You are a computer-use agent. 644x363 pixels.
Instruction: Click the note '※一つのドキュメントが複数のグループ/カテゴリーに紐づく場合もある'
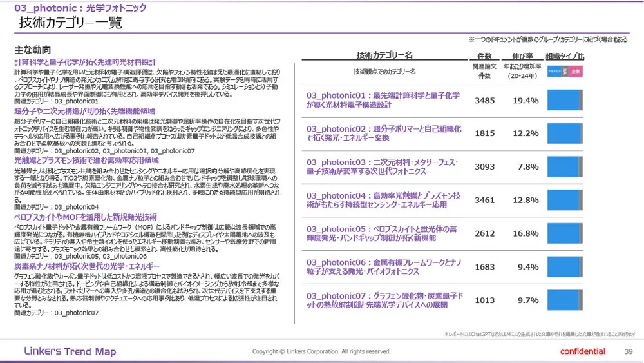[548, 39]
